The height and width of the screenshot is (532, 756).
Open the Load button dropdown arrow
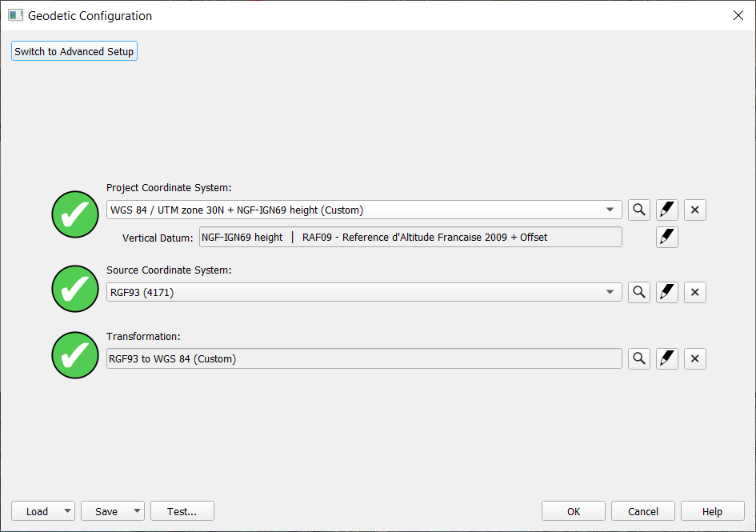67,511
